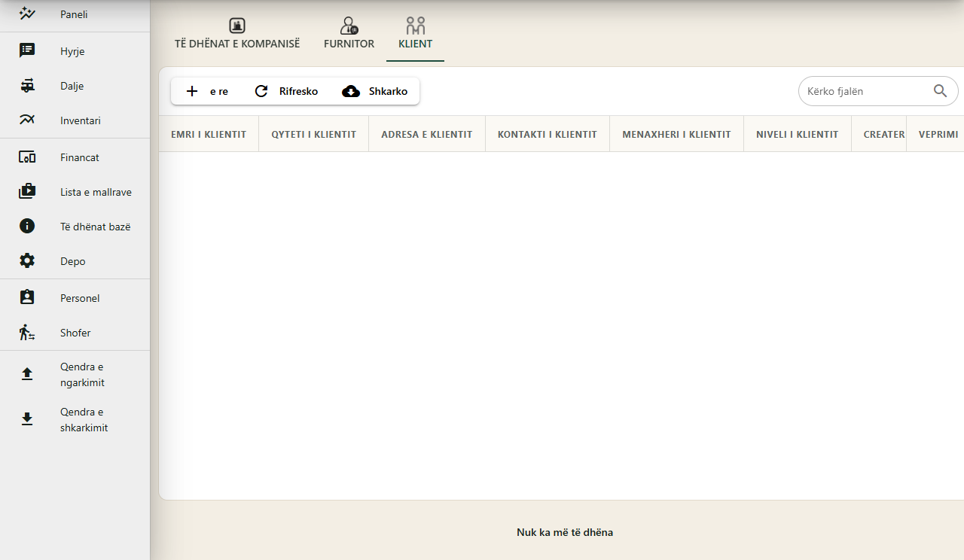The width and height of the screenshot is (964, 560).
Task: Go to Financat in the sidebar
Action: [75, 157]
